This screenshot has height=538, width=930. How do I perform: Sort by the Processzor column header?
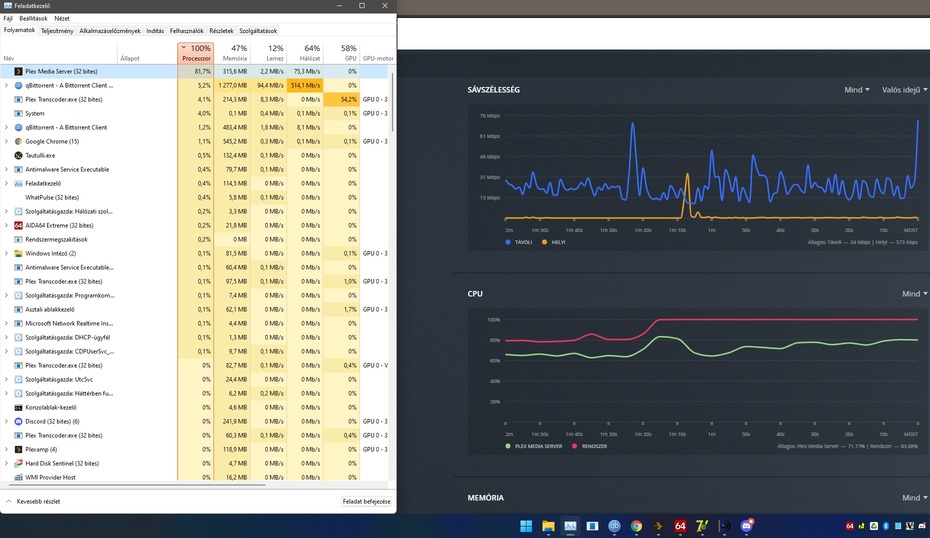(x=195, y=53)
